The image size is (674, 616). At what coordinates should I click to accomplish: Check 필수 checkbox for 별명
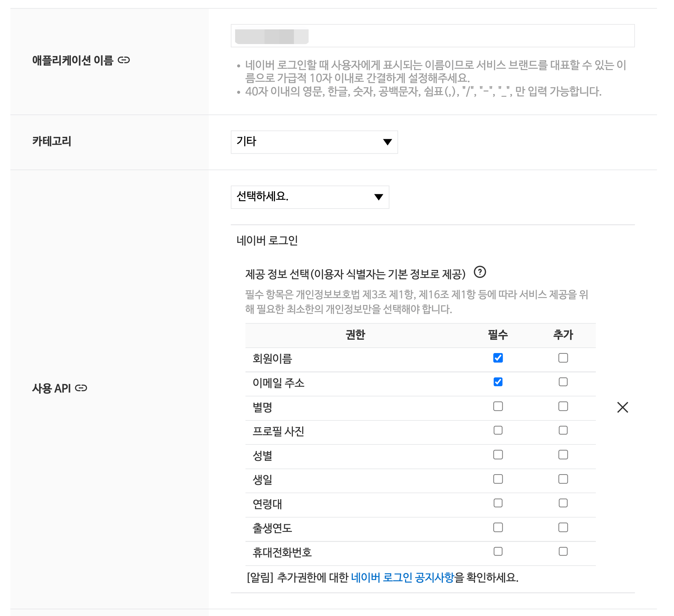[x=498, y=406]
